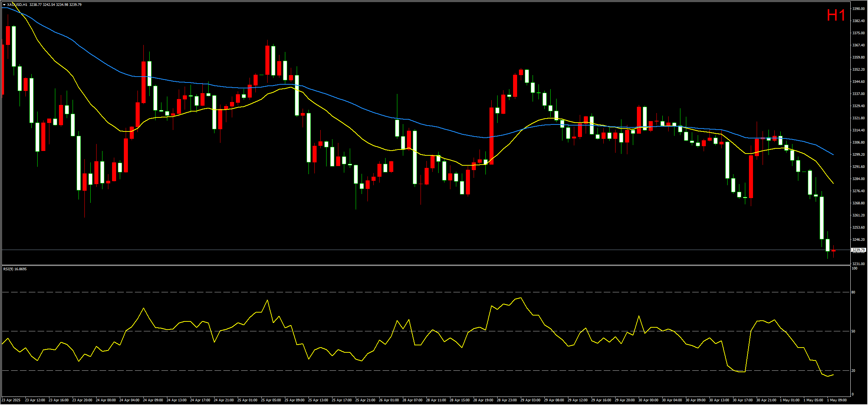The width and height of the screenshot is (868, 405).
Task: Click the 29 Apr 03:00 time label
Action: pos(530,400)
